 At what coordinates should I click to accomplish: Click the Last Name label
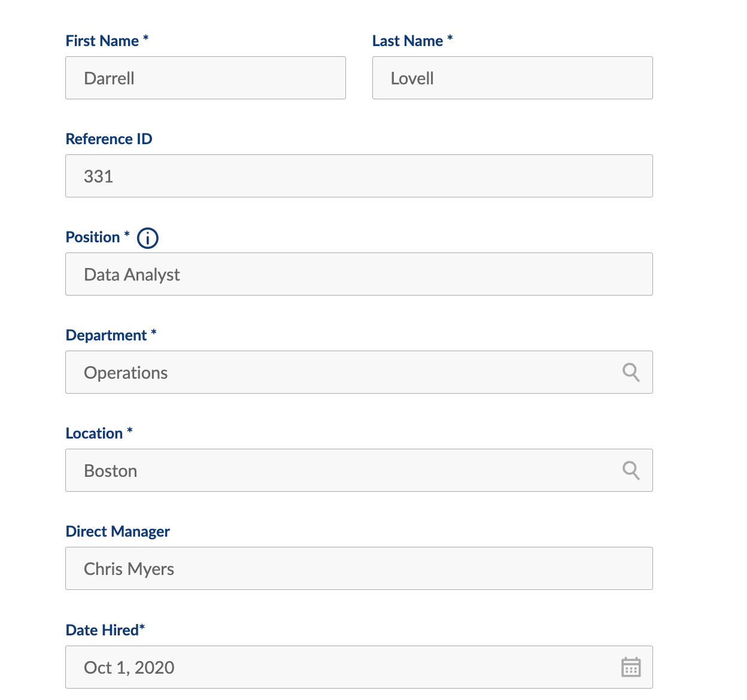(408, 41)
